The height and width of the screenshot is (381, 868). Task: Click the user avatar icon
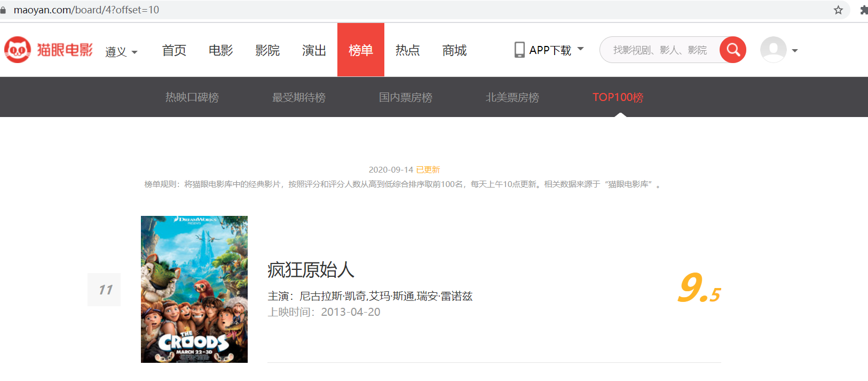coord(773,50)
